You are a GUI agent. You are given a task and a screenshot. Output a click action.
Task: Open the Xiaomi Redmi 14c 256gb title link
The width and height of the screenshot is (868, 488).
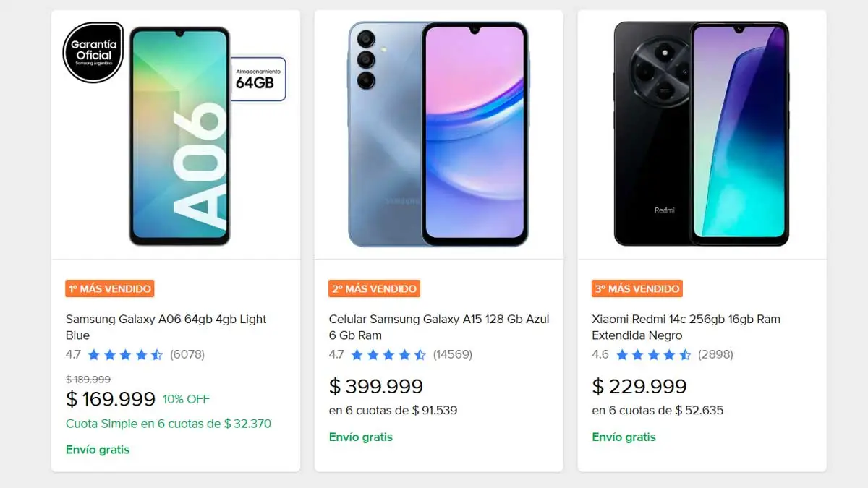click(686, 327)
